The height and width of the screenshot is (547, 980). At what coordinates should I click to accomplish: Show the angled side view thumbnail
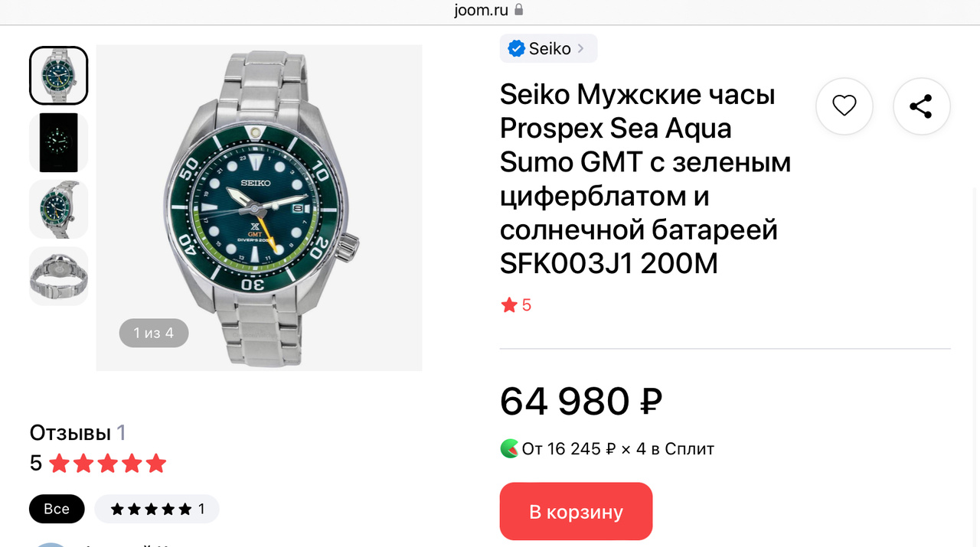[x=59, y=209]
